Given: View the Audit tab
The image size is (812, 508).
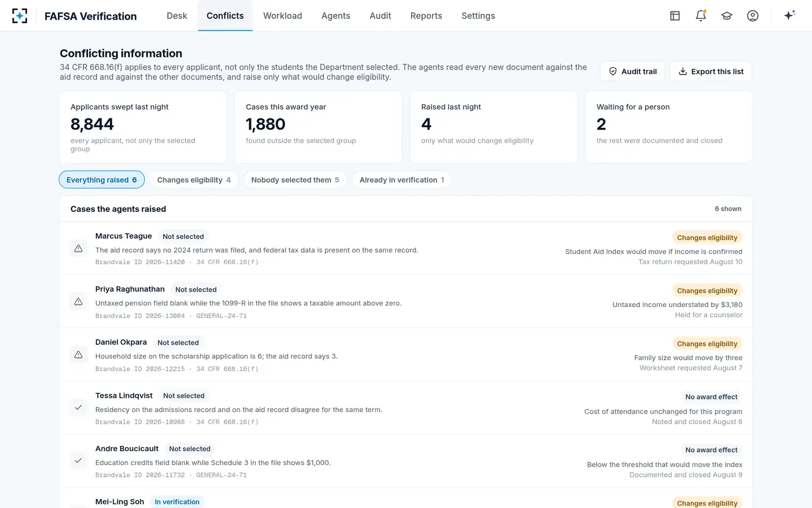Looking at the screenshot, I should (380, 16).
